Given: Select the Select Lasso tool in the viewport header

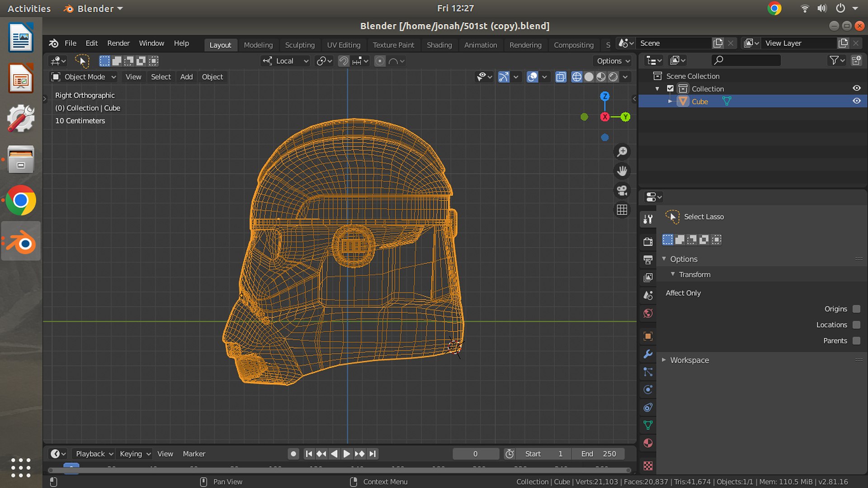Looking at the screenshot, I should tap(82, 61).
